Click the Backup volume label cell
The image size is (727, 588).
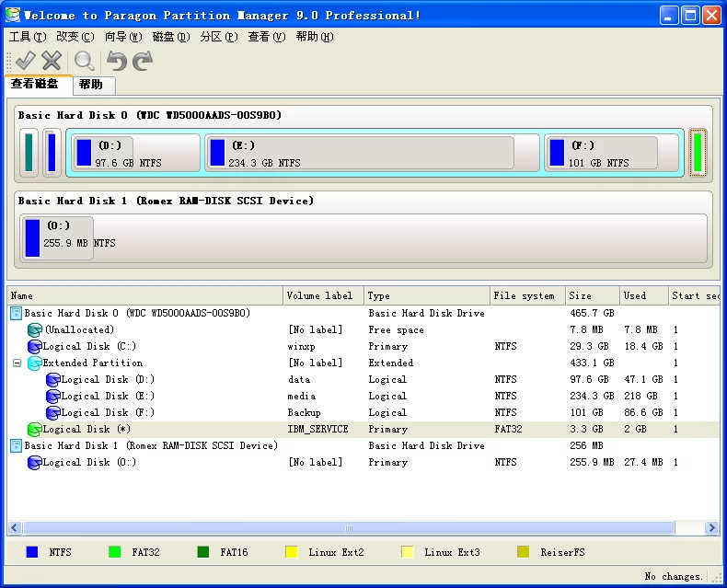(x=305, y=413)
